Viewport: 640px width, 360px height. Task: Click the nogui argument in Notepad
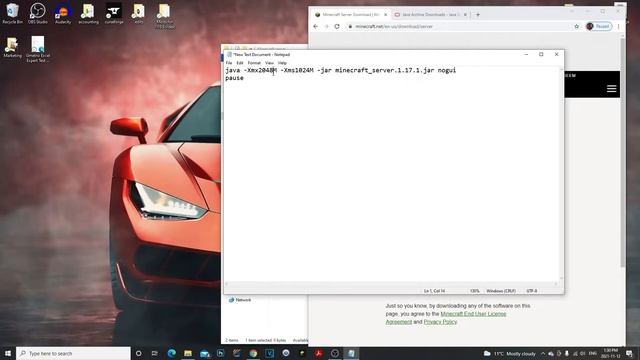click(447, 70)
